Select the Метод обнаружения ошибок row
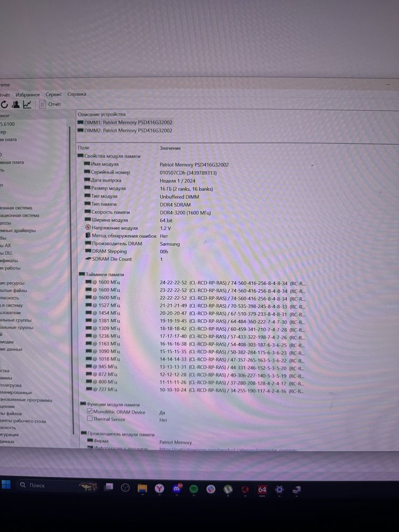 coord(126,236)
